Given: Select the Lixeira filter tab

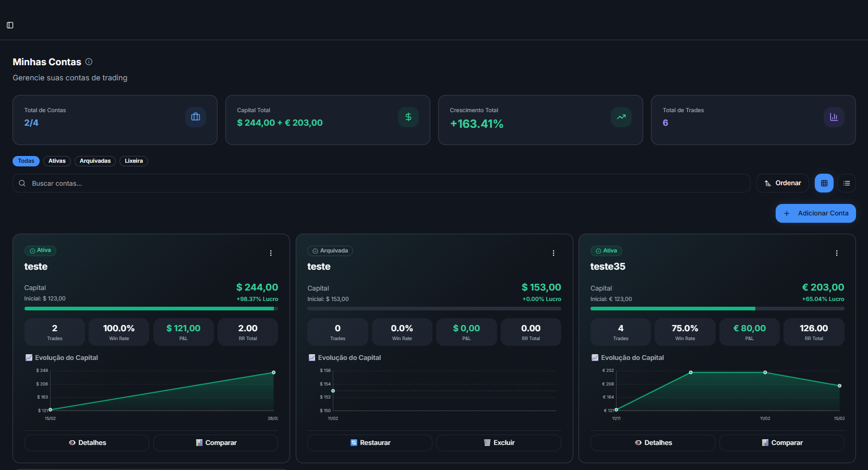Looking at the screenshot, I should pos(134,161).
